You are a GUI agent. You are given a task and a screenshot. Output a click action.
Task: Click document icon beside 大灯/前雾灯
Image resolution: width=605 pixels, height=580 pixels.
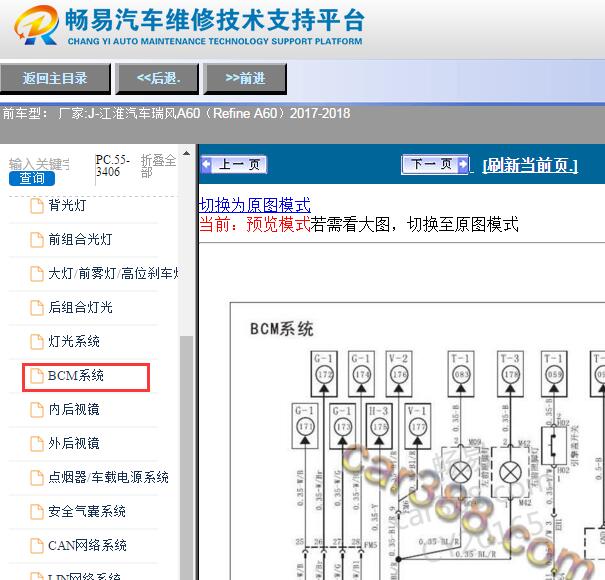37,274
